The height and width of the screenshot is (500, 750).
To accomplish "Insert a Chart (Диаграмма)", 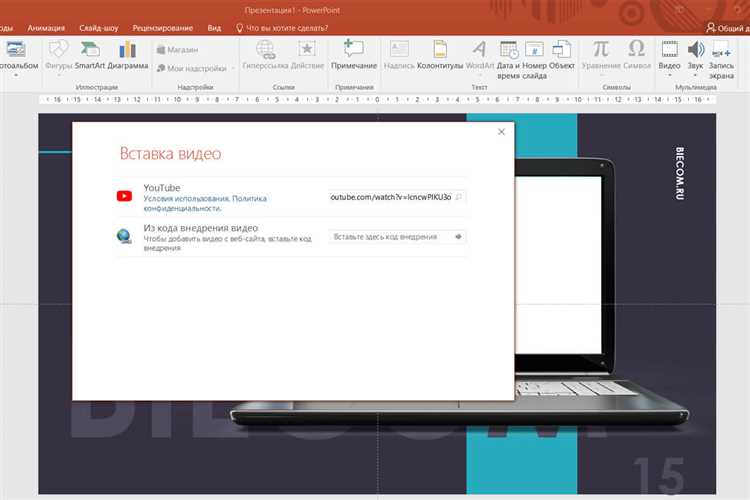I will click(x=127, y=55).
